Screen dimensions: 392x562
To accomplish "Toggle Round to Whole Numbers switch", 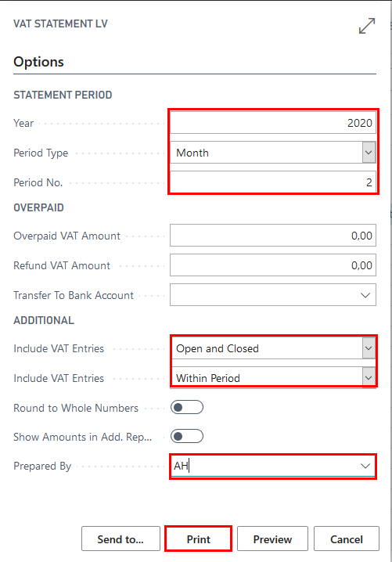I will (187, 408).
